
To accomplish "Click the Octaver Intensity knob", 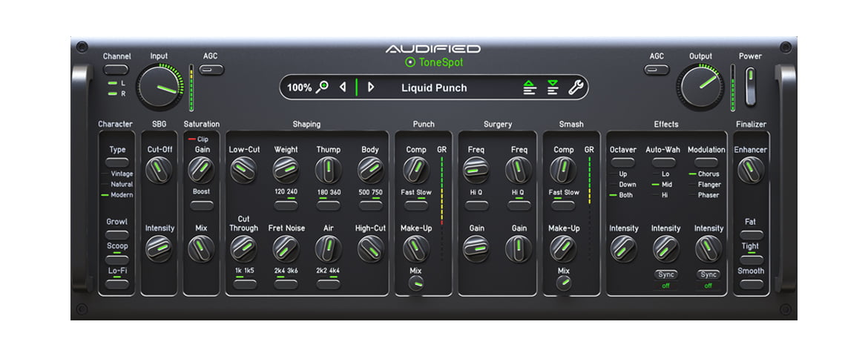I will click(x=624, y=248).
